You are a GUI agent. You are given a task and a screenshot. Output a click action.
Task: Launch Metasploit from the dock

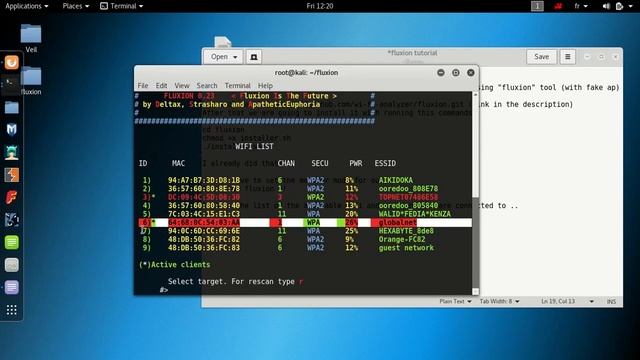tap(11, 130)
